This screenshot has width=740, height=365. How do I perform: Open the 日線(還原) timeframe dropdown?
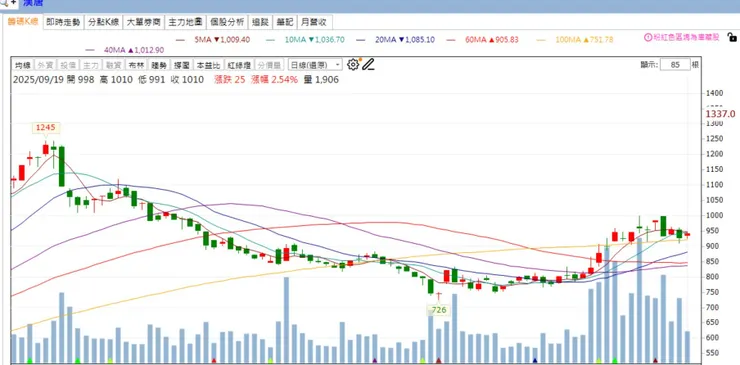tap(315, 65)
